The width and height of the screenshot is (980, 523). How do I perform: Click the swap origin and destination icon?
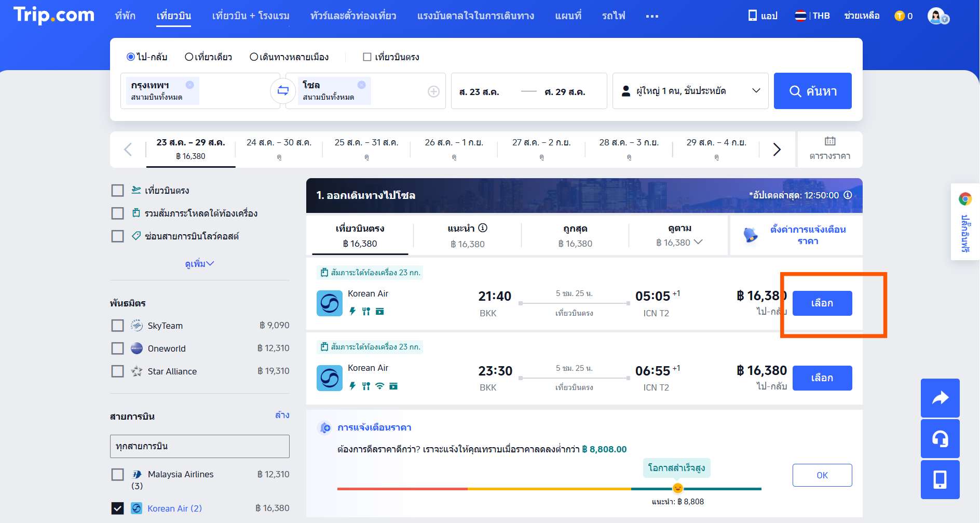click(x=283, y=91)
